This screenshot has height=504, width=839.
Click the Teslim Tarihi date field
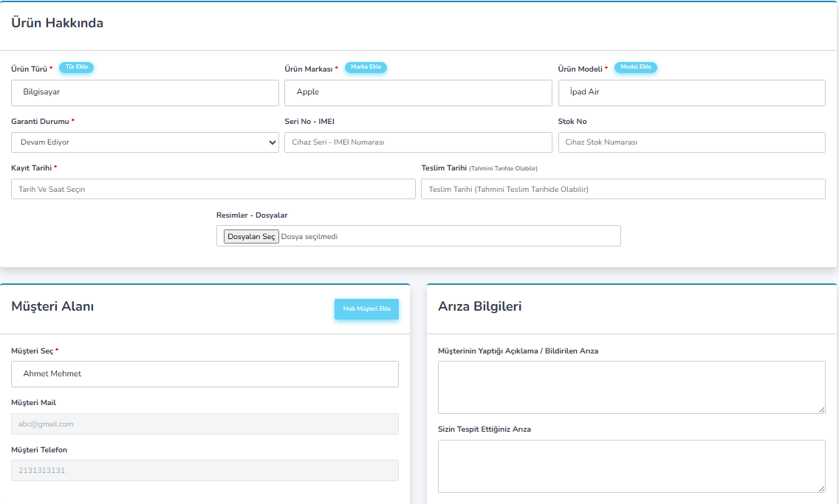click(623, 189)
